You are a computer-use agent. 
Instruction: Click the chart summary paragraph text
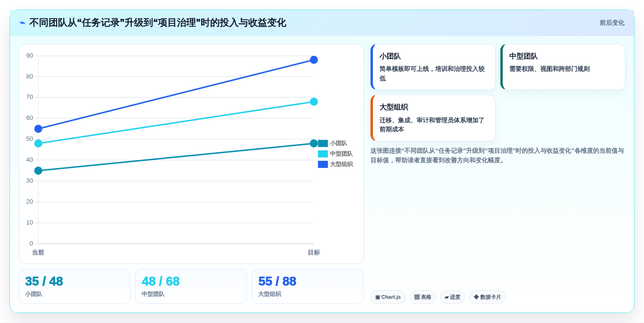pos(497,156)
